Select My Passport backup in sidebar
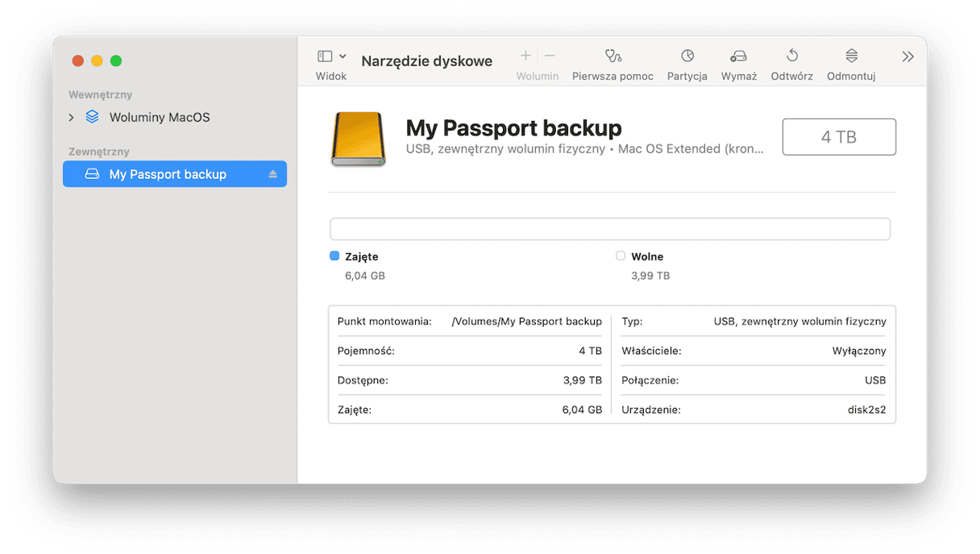980x554 pixels. click(x=175, y=174)
